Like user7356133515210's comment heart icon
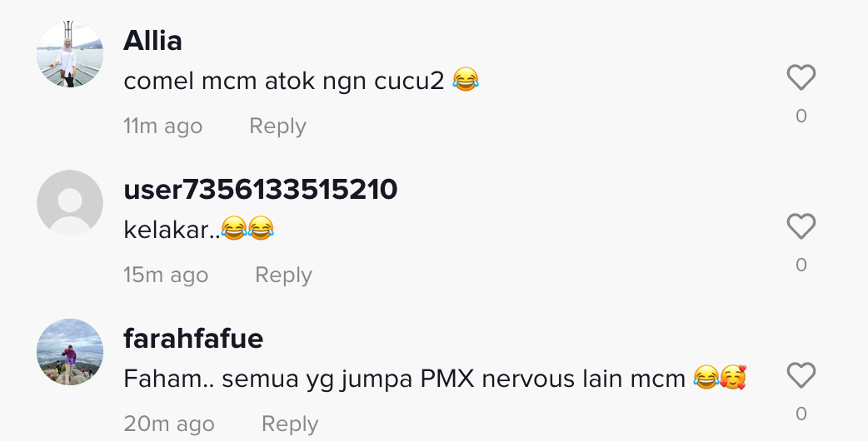The width and height of the screenshot is (868, 441). (801, 226)
